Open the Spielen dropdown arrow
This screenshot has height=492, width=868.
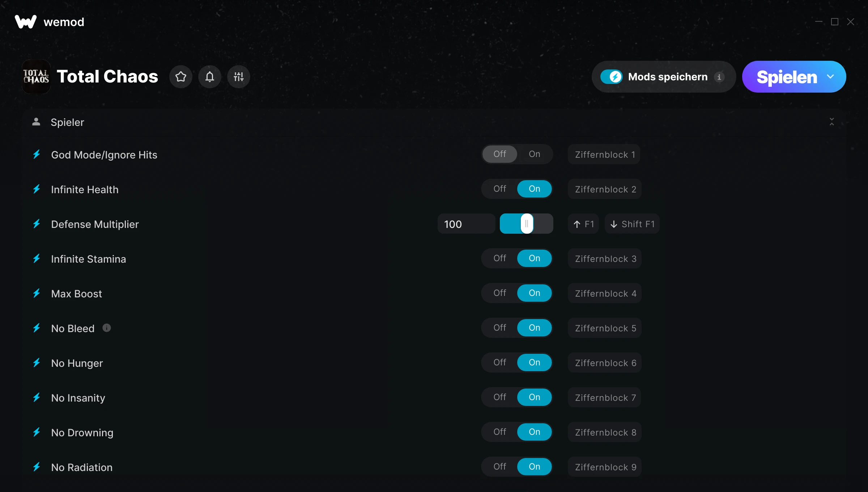[x=830, y=77]
